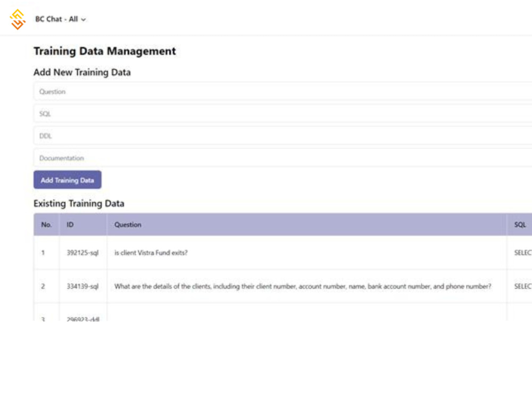Click the No. column header
The image size is (532, 399).
click(46, 225)
